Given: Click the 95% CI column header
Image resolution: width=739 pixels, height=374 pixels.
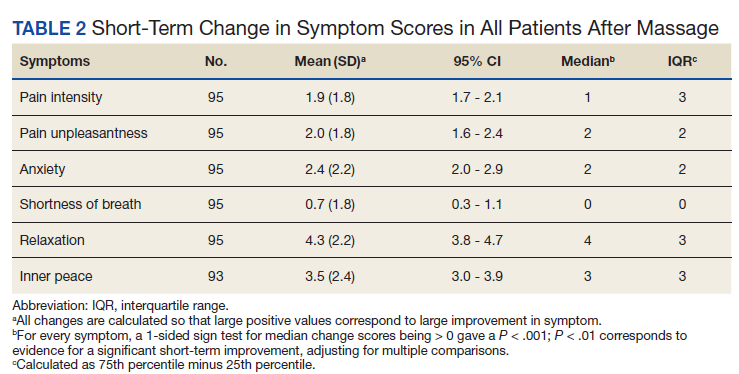Looking at the screenshot, I should click(477, 61).
